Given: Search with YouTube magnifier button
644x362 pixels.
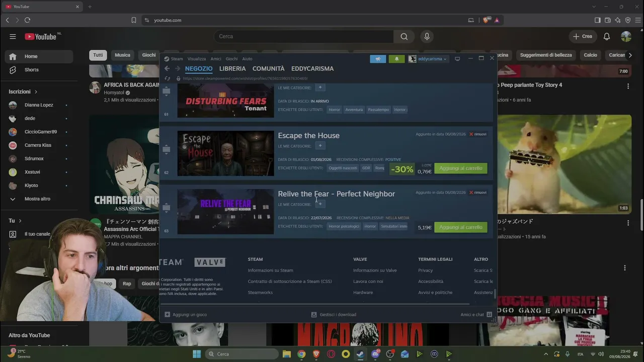Looking at the screenshot, I should 404,36.
